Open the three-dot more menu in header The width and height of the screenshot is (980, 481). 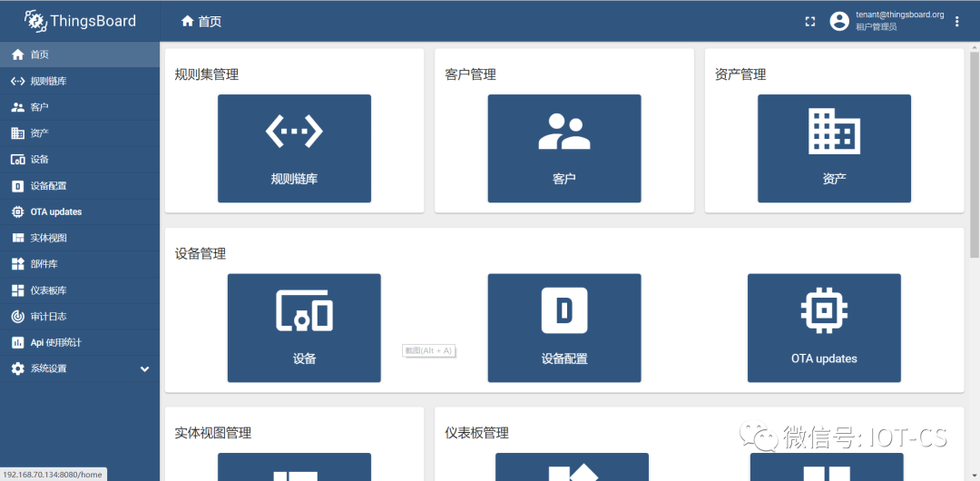[957, 21]
